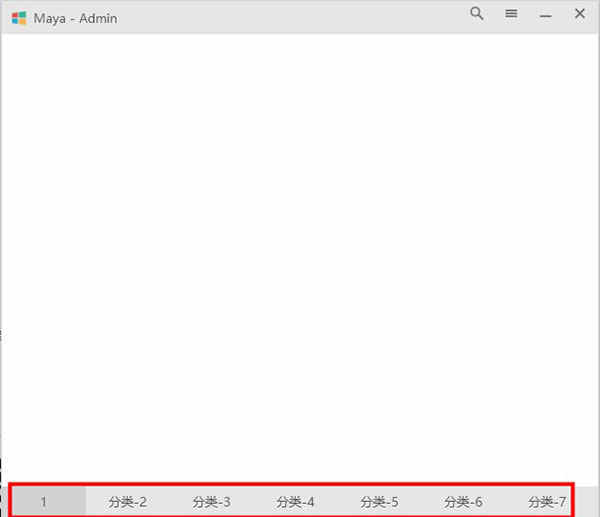Screen dimensions: 600x517
Task: Go to the 分类-6 tab
Action: pos(463,502)
